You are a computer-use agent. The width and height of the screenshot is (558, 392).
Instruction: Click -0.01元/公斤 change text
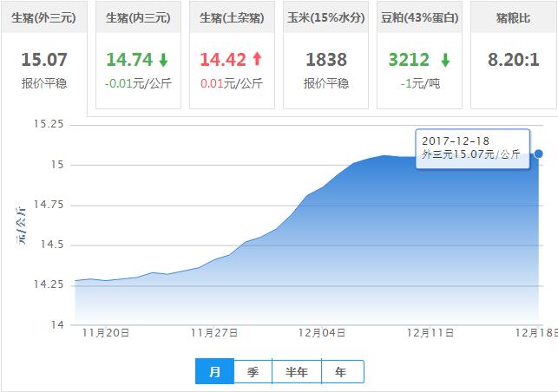[x=138, y=83]
